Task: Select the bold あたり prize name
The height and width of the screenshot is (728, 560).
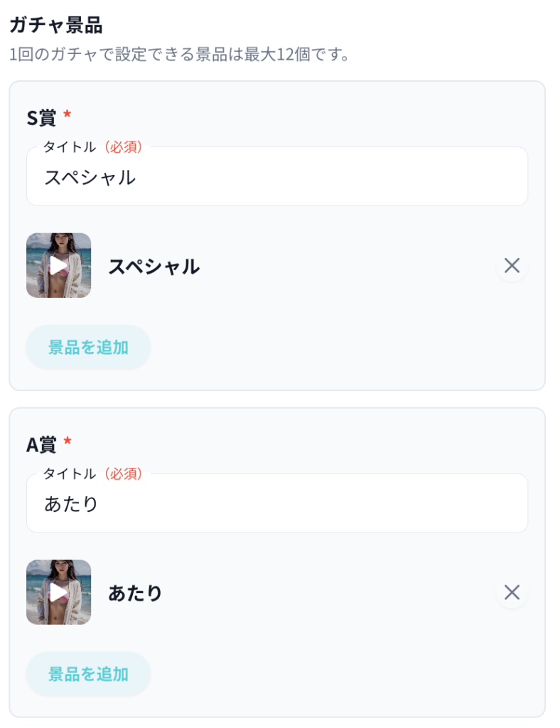Action: 135,593
